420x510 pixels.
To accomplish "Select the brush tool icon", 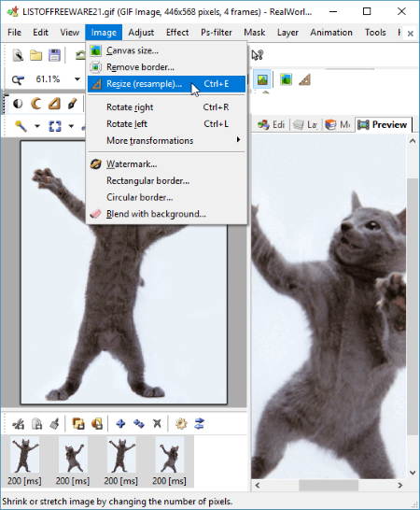I will point(72,104).
